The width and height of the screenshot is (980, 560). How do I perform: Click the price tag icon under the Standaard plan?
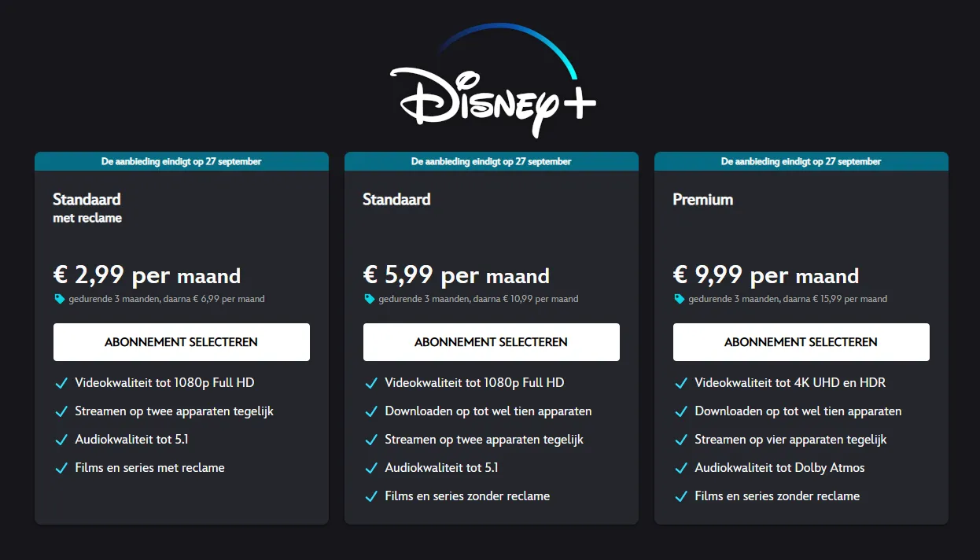369,298
